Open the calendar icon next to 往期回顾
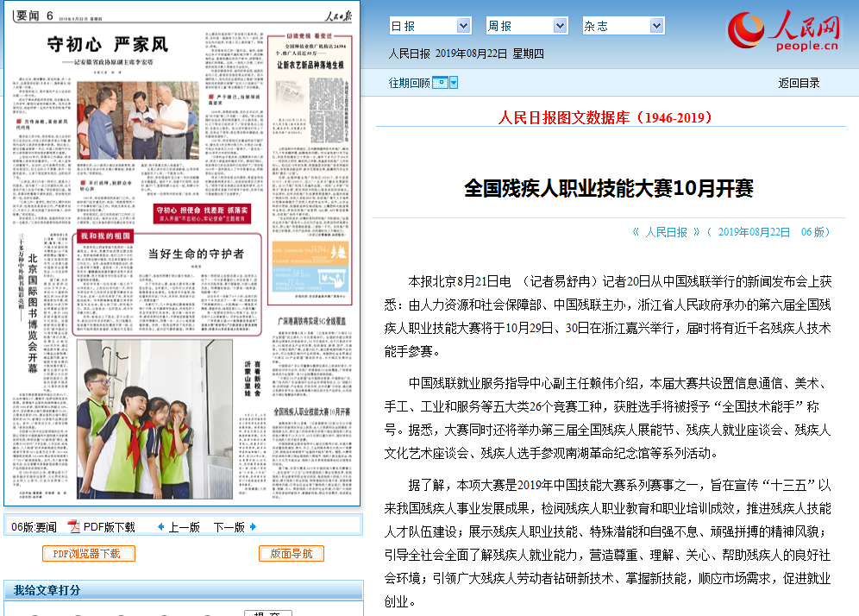Screen dimensions: 859x616 [x=440, y=83]
